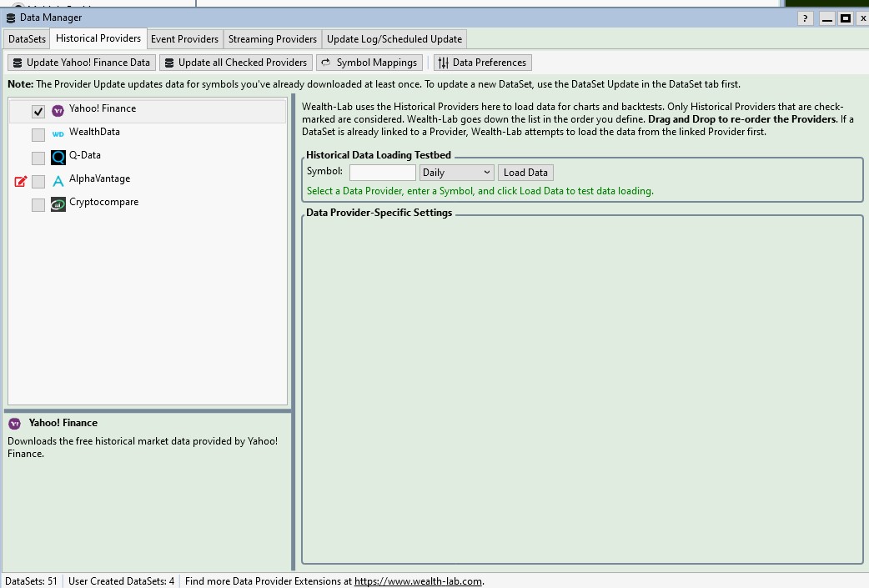Open the wealth-lab.com link
Image resolution: width=869 pixels, height=588 pixels.
418,581
